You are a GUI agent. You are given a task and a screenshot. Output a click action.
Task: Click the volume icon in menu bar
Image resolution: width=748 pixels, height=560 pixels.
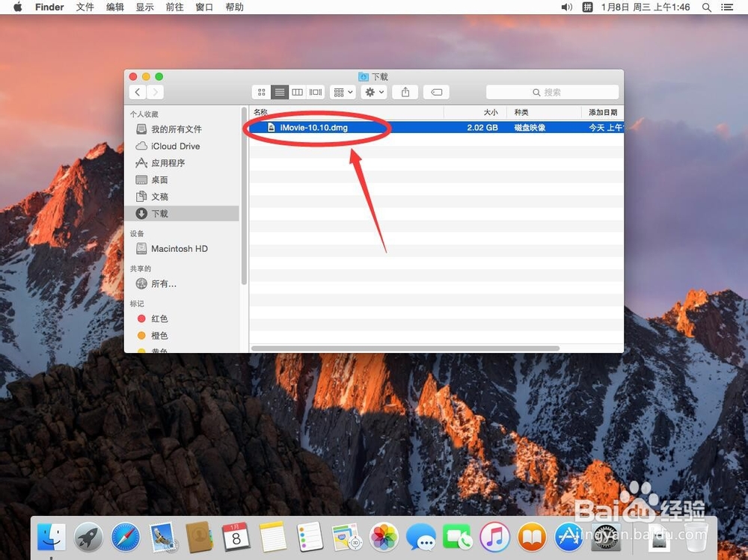566,7
